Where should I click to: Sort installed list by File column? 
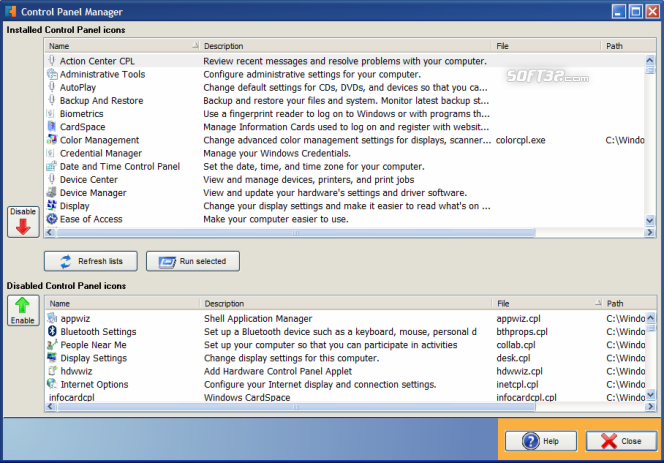pyautogui.click(x=546, y=46)
